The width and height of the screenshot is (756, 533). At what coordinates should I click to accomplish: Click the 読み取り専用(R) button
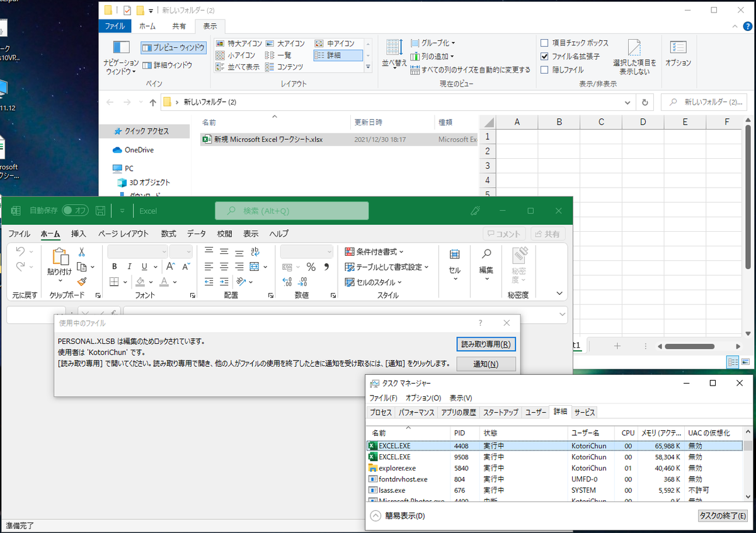pyautogui.click(x=486, y=344)
